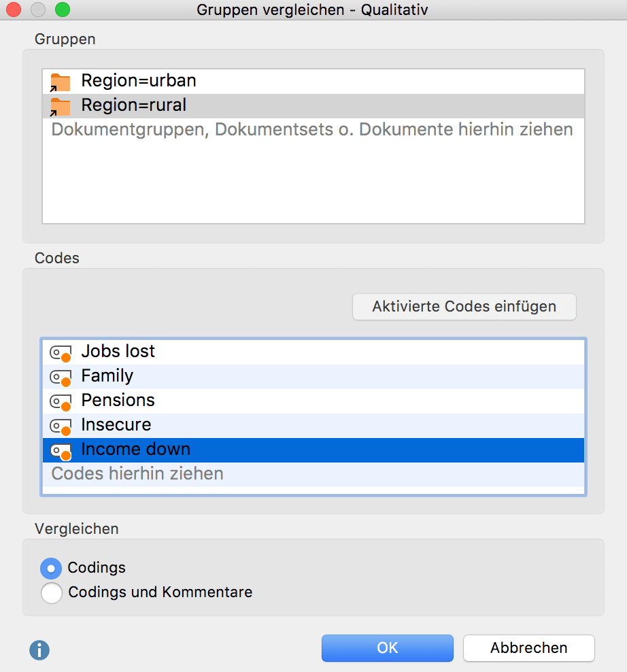Cancel with the Abbrechen button
Viewport: 627px width, 672px height.
[528, 648]
